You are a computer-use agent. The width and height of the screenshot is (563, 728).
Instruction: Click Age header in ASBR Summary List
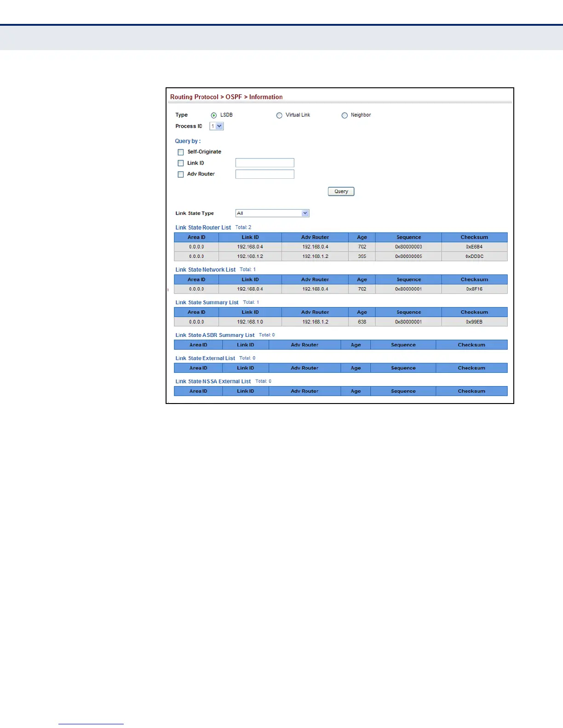point(356,345)
